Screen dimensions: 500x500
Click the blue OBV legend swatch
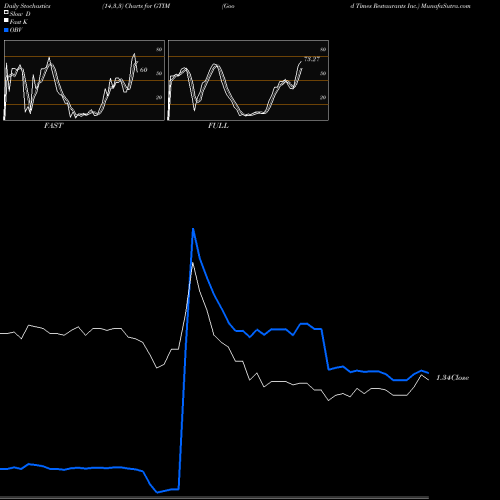point(6,30)
